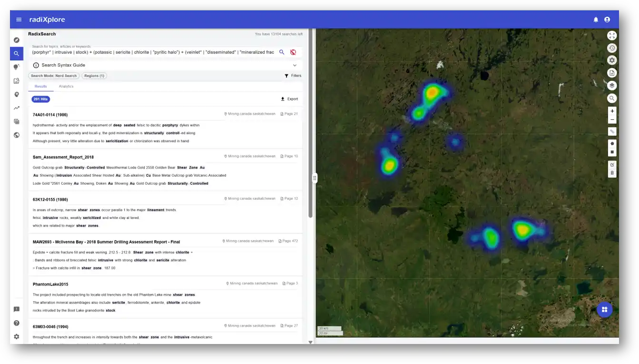Toggle the Regions (1) filter chip
The height and width of the screenshot is (364, 639).
click(94, 76)
